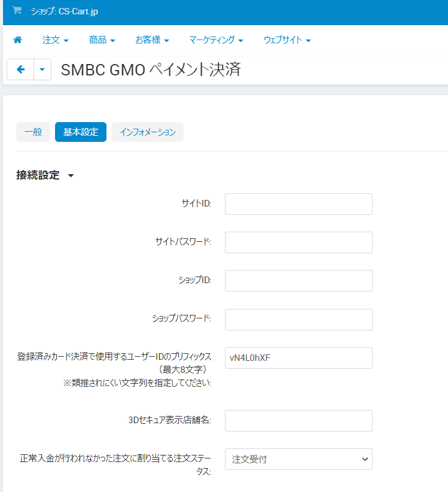Open the 注文受付 order status dropdown
This screenshot has width=448, height=492.
tap(298, 459)
